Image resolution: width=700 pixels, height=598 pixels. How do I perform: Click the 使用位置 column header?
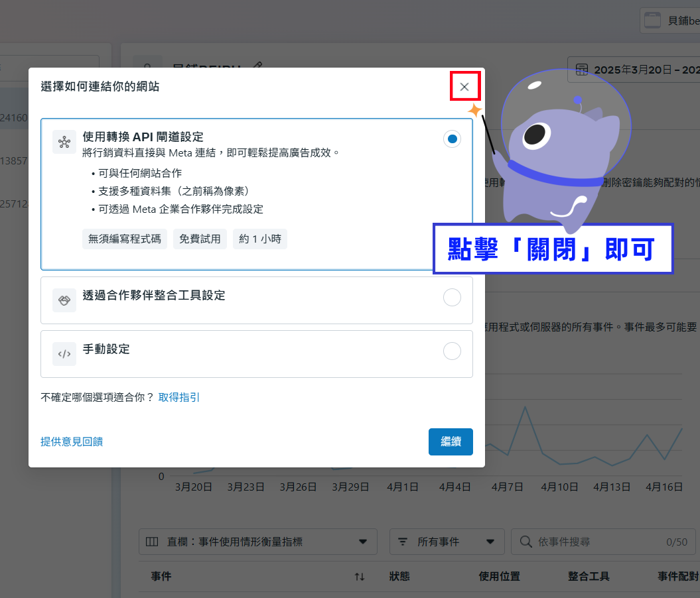tap(500, 577)
